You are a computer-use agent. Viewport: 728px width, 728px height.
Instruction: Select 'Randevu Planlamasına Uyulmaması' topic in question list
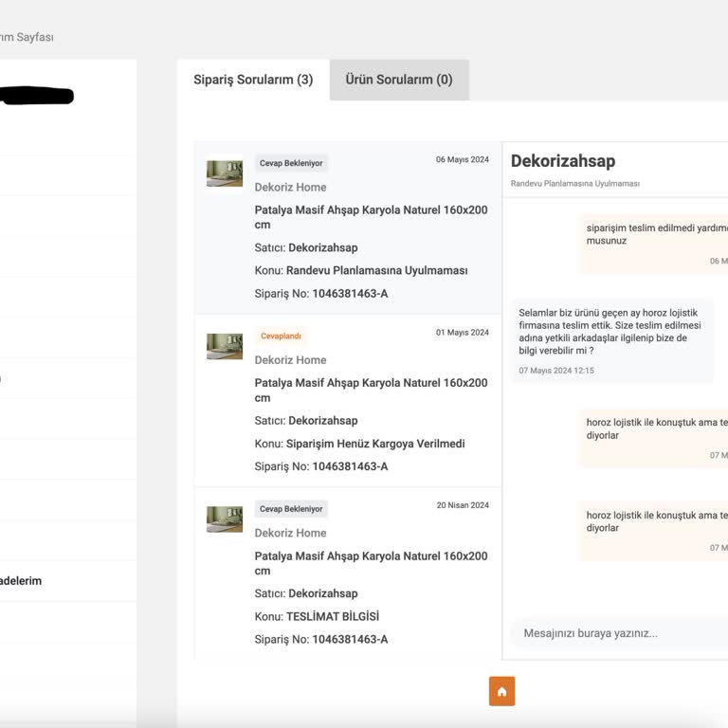pos(376,270)
